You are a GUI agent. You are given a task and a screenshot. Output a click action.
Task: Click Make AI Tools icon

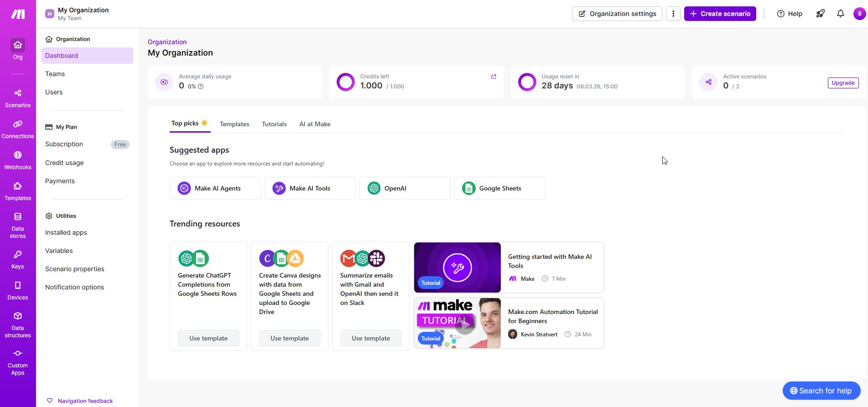pos(279,188)
